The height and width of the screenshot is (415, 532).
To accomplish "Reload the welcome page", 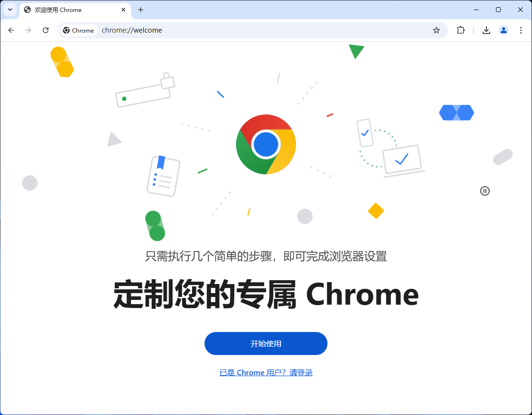I will pyautogui.click(x=46, y=30).
